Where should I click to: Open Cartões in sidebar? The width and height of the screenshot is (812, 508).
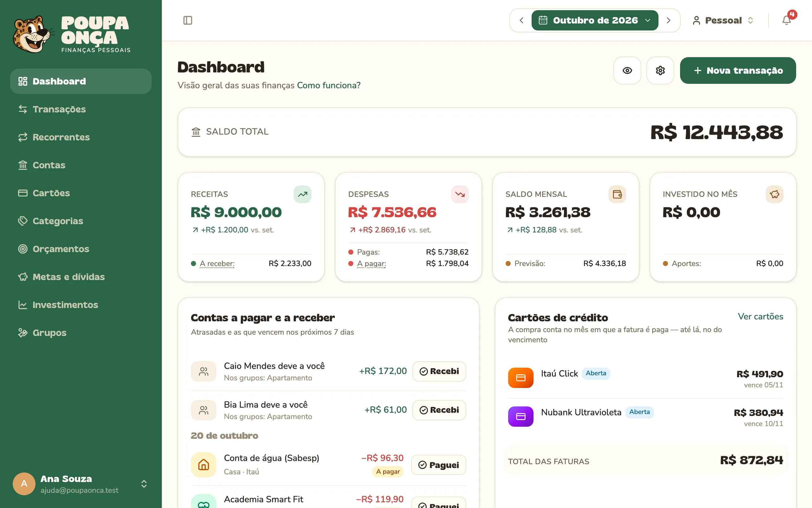point(81,193)
